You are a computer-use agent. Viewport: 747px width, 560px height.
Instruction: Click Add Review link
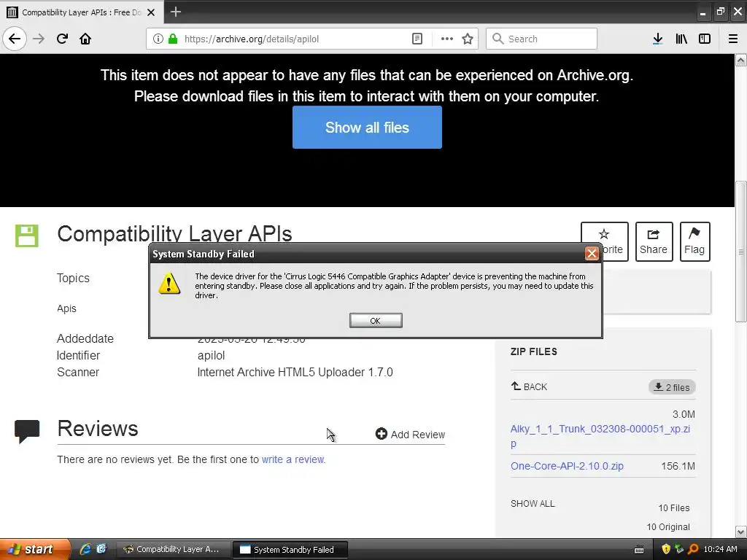pos(410,435)
